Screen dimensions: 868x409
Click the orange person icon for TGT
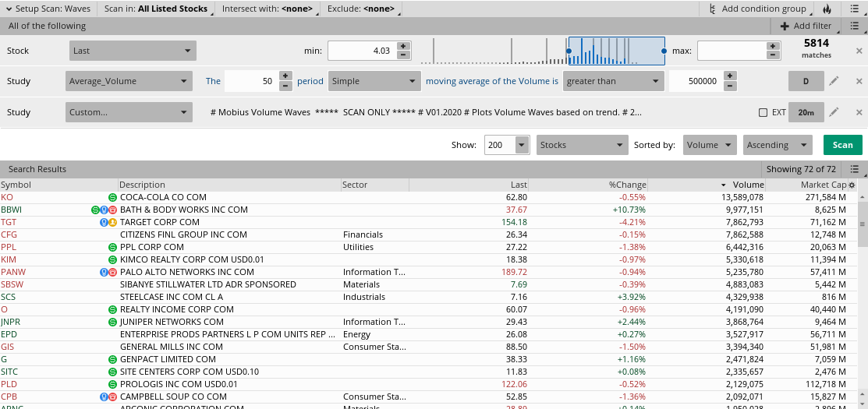pyautogui.click(x=112, y=222)
